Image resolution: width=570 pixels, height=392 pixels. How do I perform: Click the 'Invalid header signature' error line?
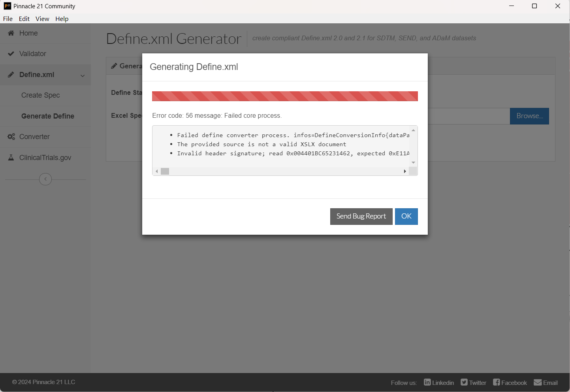[293, 153]
